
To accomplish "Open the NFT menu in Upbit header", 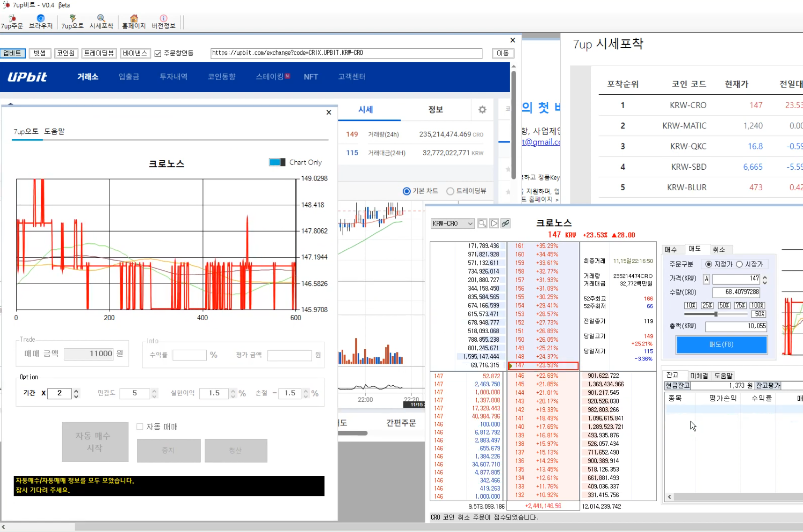I will [x=311, y=77].
